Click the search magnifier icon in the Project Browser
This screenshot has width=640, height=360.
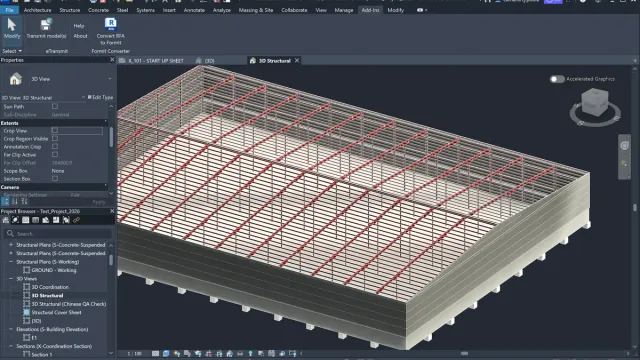click(x=10, y=233)
